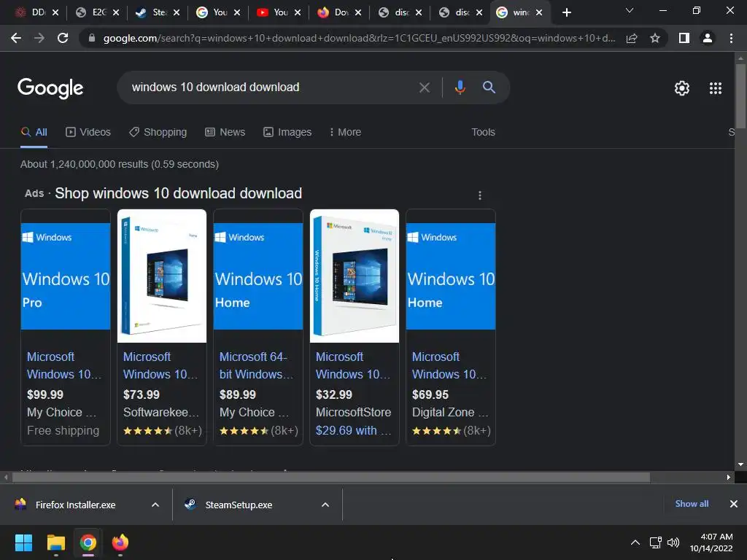
Task: Open the Google apps grid
Action: (715, 88)
